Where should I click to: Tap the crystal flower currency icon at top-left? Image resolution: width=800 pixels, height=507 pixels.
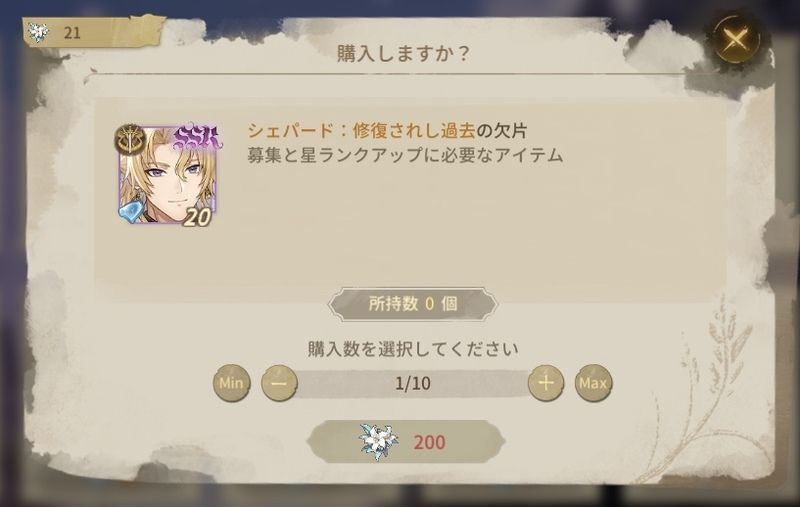(38, 33)
